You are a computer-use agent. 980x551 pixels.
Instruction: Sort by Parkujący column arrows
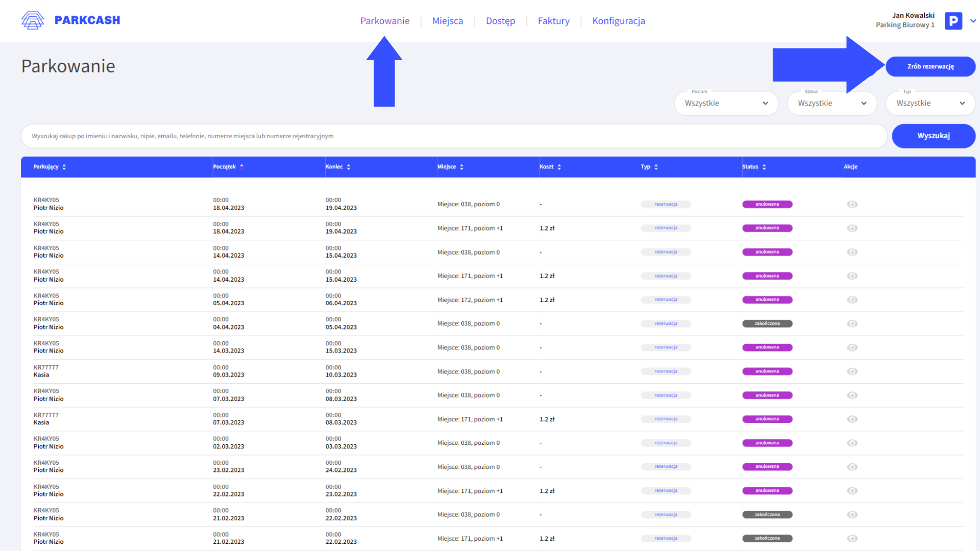click(x=64, y=167)
